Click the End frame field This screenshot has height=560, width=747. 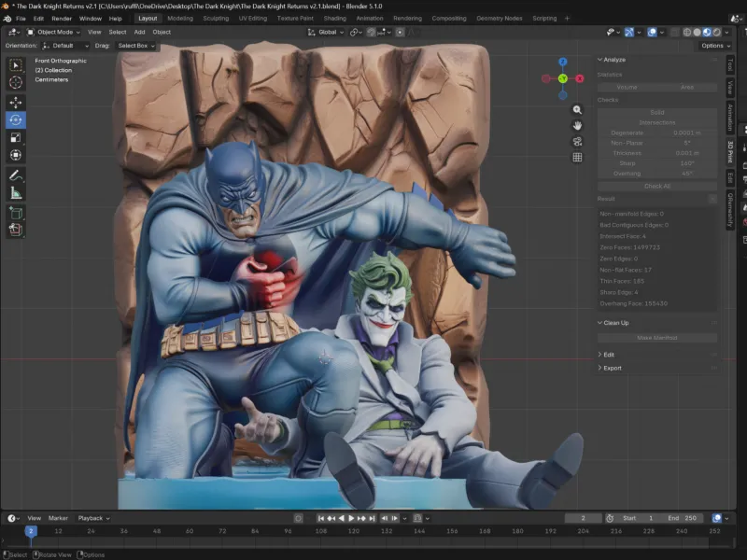tap(682, 518)
